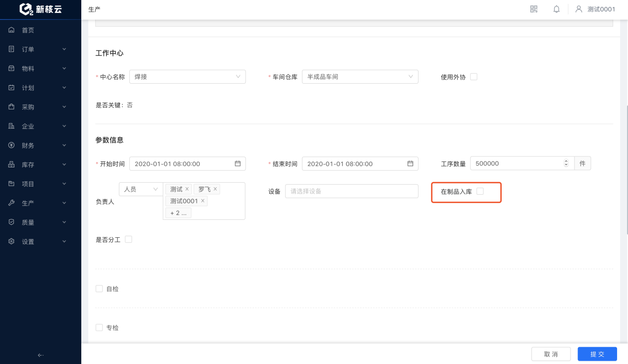628x364 pixels.
Task: Click the 工序数量 input field
Action: pyautogui.click(x=522, y=163)
